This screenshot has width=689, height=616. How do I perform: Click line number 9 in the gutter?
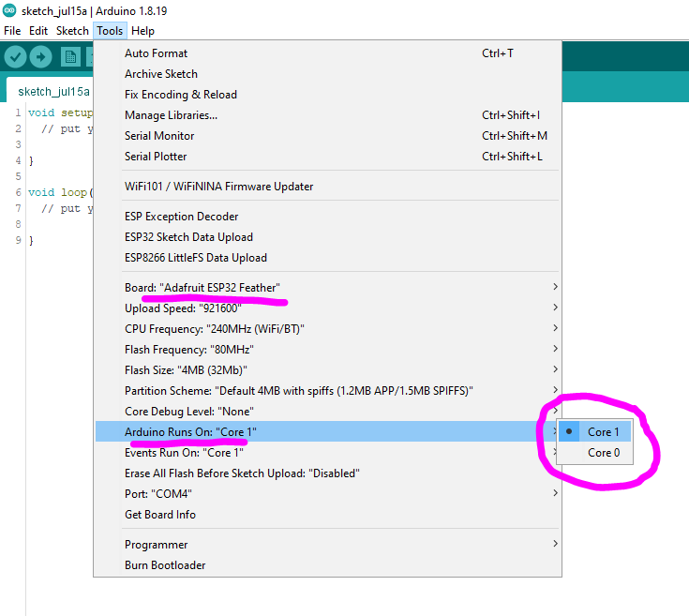click(18, 240)
